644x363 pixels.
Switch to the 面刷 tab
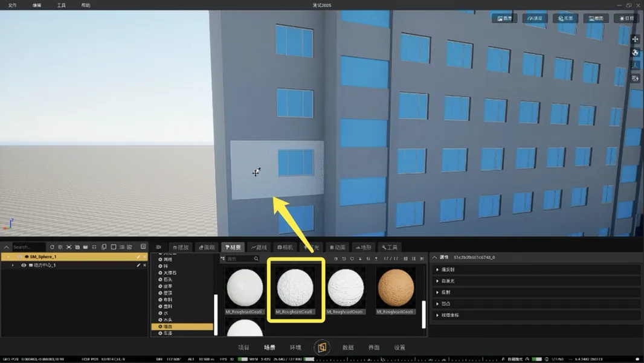pyautogui.click(x=207, y=247)
